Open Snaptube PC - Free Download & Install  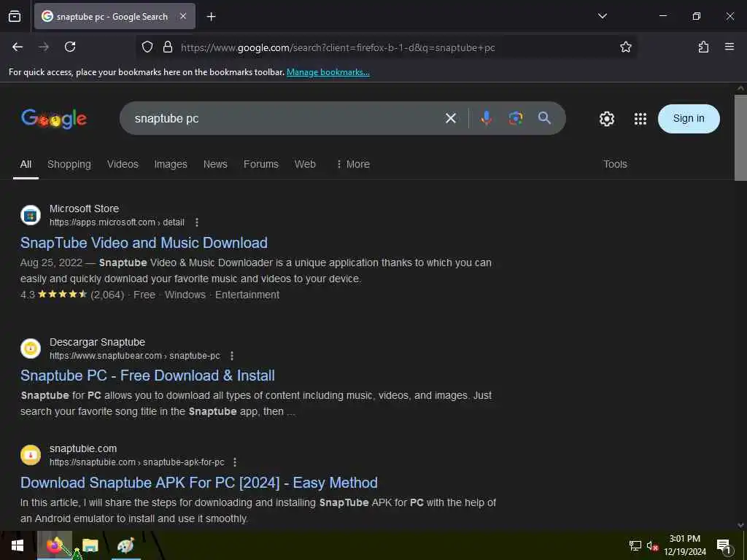pyautogui.click(x=147, y=376)
